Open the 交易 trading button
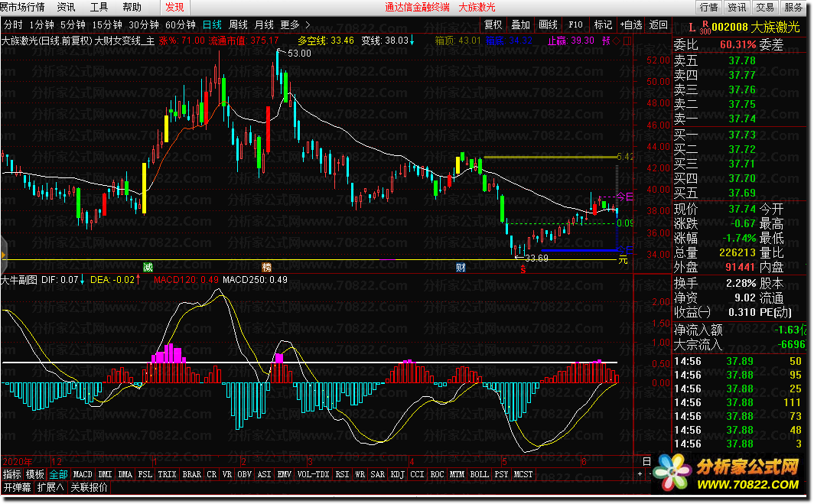This screenshot has width=814, height=504. 765,7
